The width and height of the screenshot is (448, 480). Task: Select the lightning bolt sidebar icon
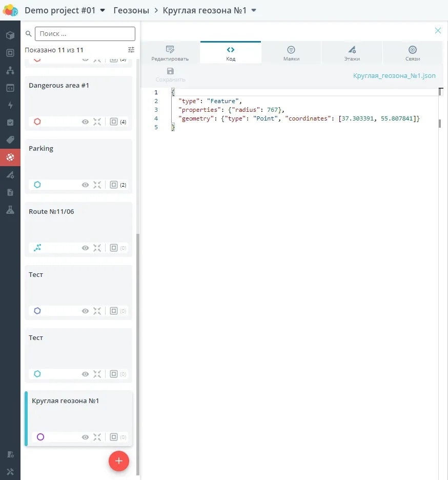pos(10,105)
